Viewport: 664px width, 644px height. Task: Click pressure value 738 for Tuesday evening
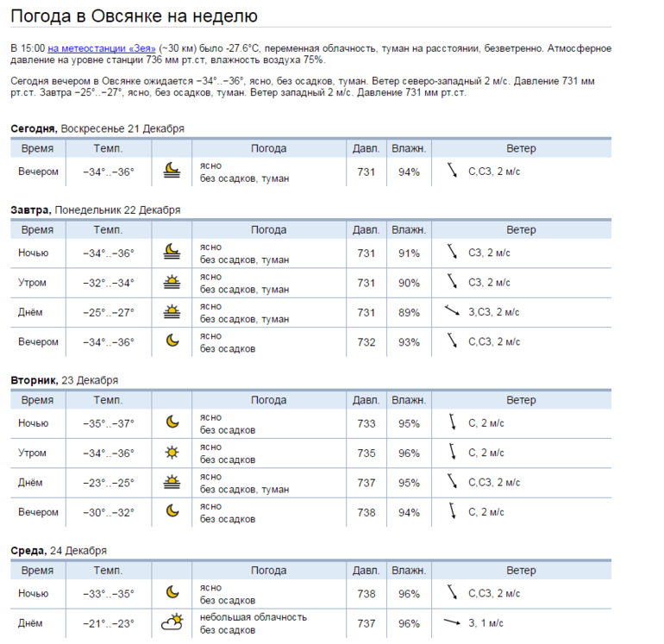pyautogui.click(x=366, y=512)
